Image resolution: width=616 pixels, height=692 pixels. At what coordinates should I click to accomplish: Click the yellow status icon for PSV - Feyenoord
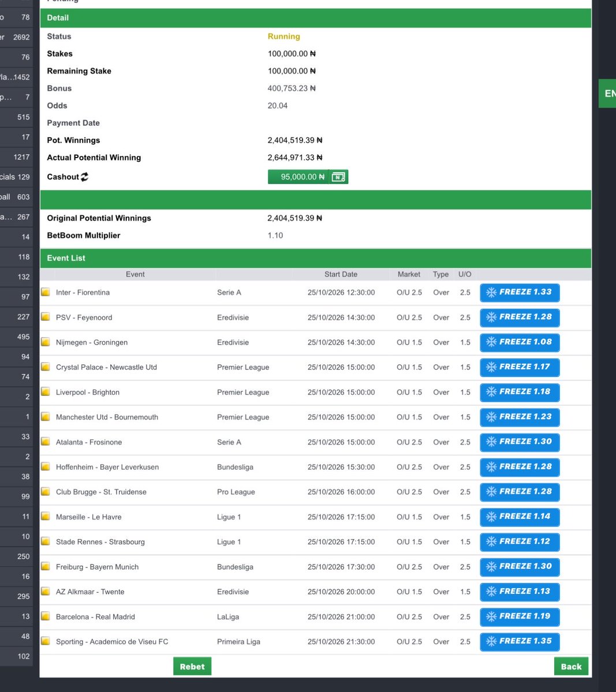coord(46,317)
